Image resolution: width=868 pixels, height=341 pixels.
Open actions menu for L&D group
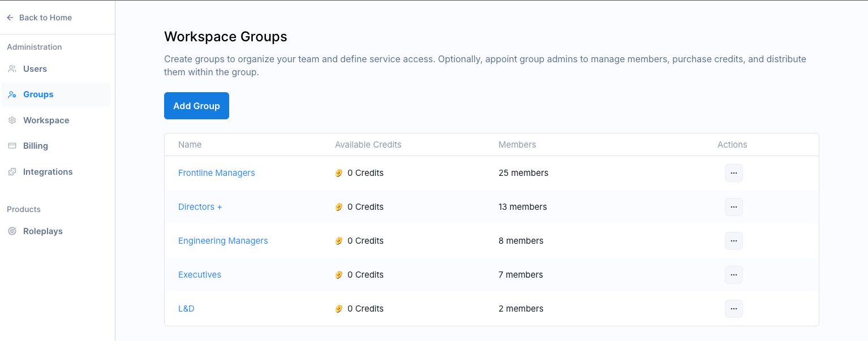point(734,309)
